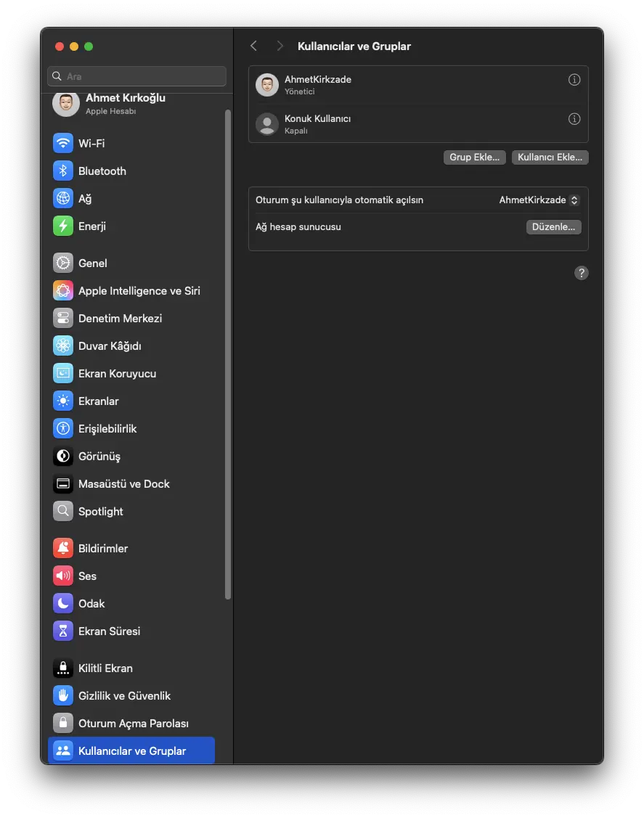The image size is (644, 818).
Task: Click the Kullanıcı Ekle... button
Action: [x=550, y=157]
